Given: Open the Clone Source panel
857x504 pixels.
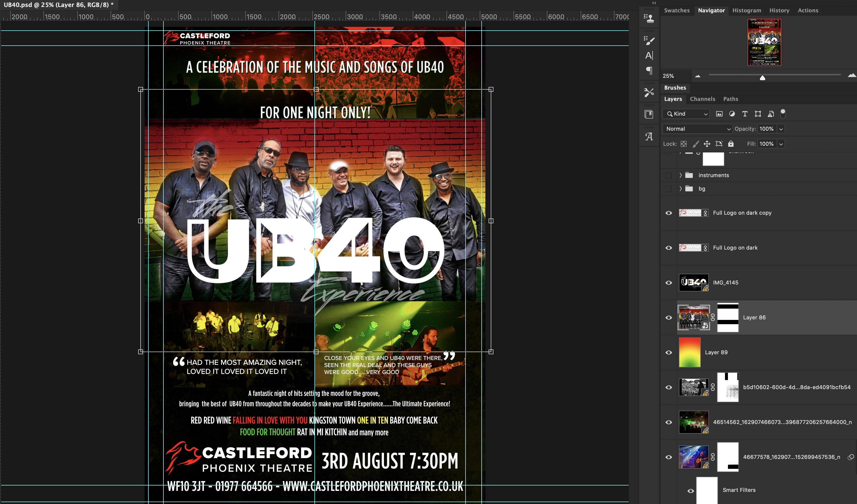Looking at the screenshot, I should [x=649, y=19].
